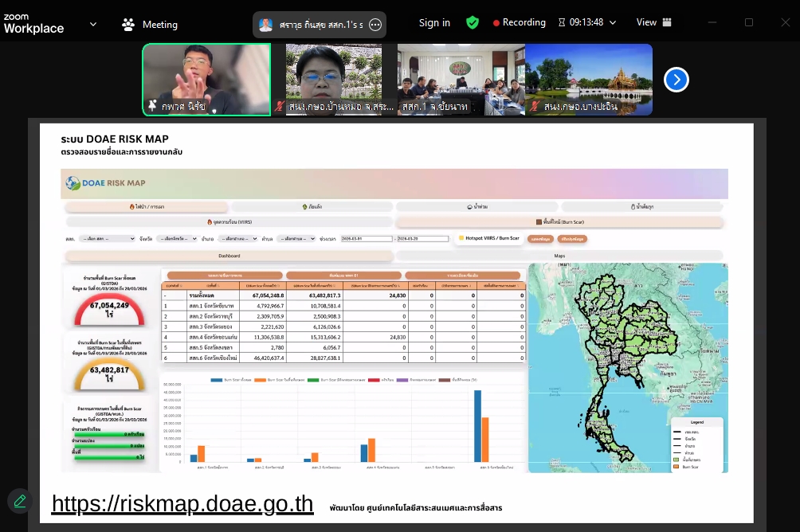Click the green annotate pencil icon

20,501
